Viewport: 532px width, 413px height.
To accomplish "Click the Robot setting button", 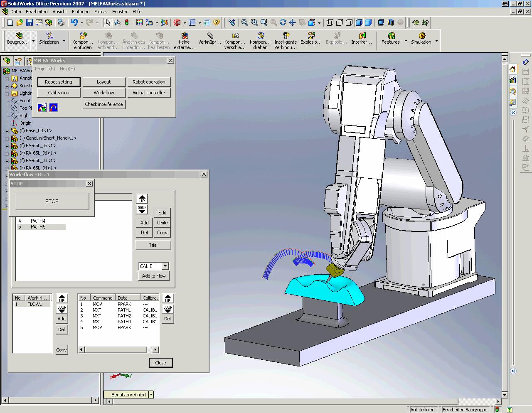I will [x=59, y=82].
